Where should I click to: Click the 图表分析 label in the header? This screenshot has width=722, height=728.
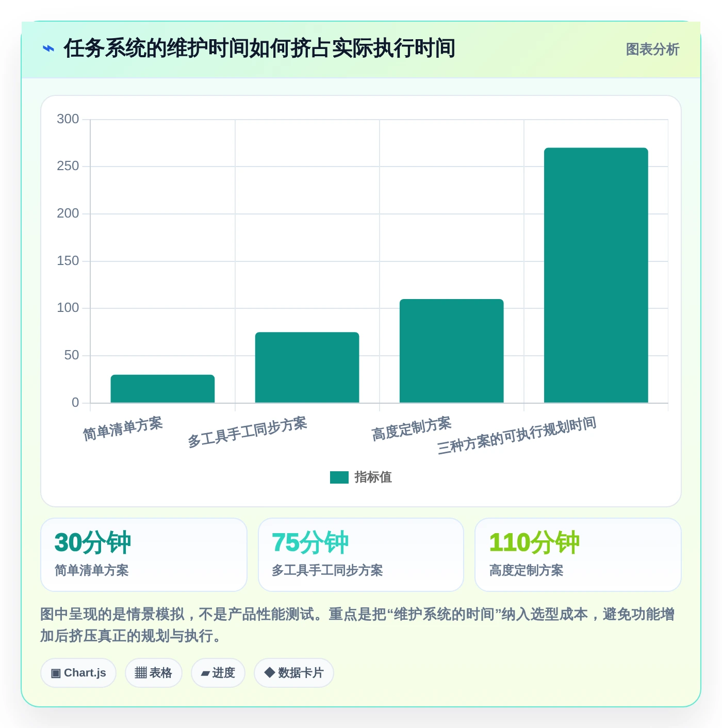coord(652,49)
